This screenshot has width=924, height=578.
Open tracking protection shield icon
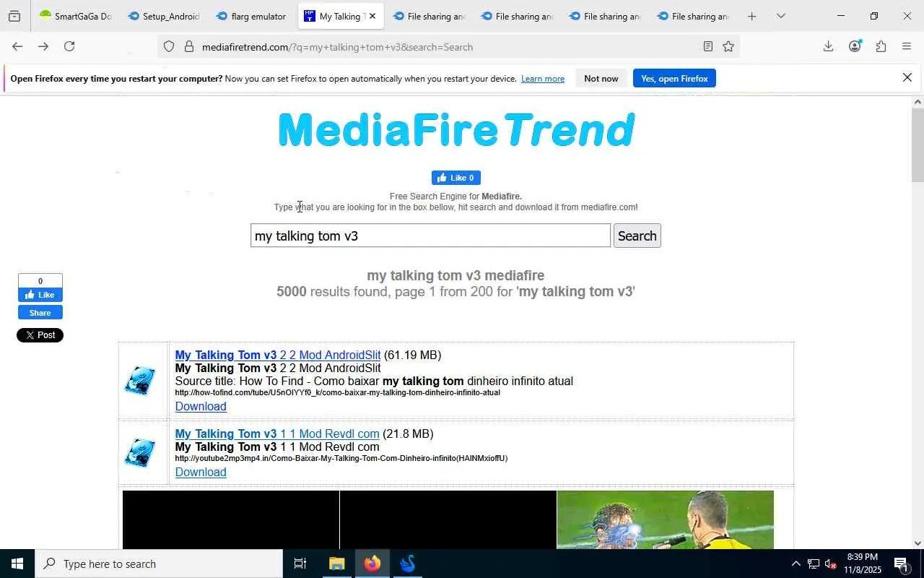click(x=169, y=47)
